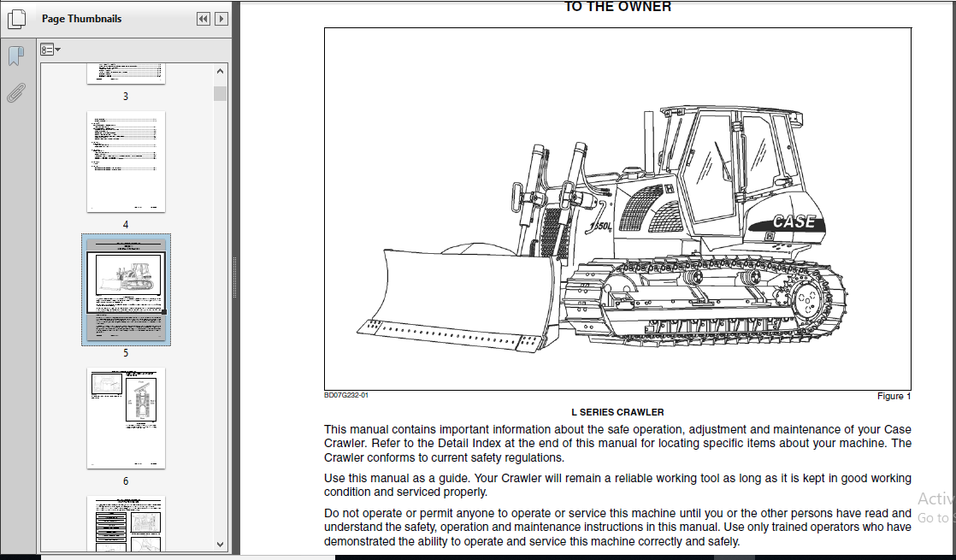Open the Attachments paperclip panel

[x=16, y=92]
